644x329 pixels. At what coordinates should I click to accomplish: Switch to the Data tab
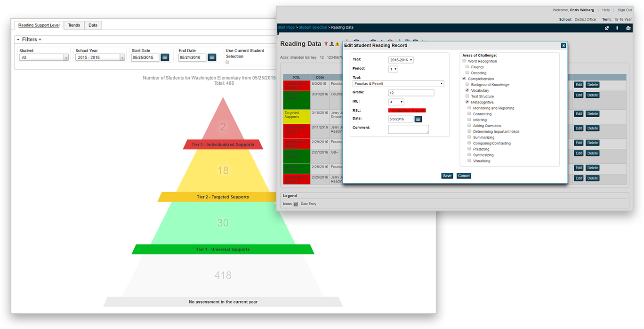coord(93,25)
